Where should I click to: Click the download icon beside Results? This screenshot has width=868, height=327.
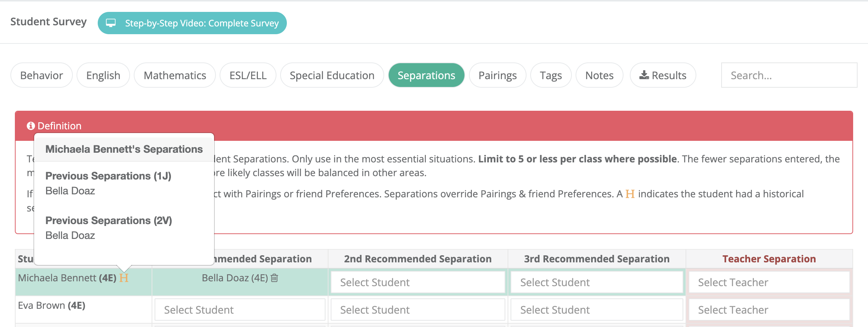(644, 75)
